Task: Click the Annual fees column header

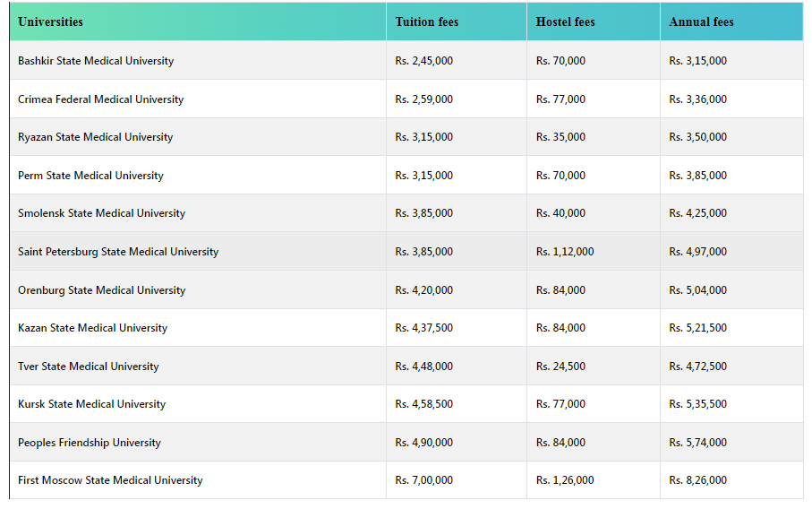Action: [x=701, y=22]
